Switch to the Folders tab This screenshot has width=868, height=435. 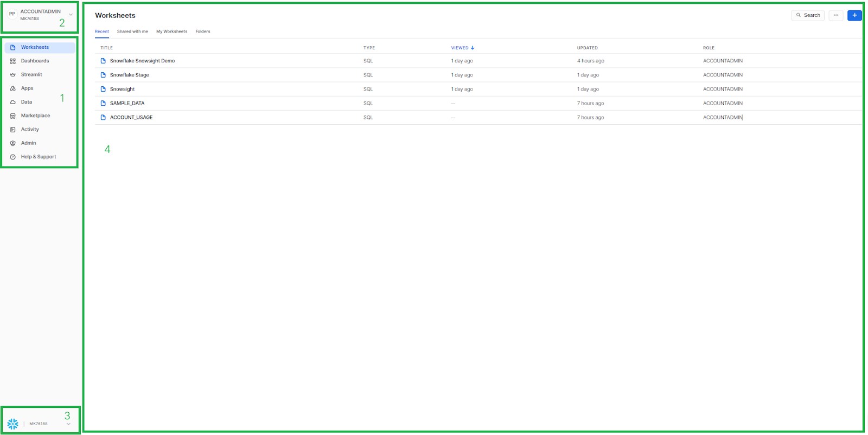click(x=203, y=31)
